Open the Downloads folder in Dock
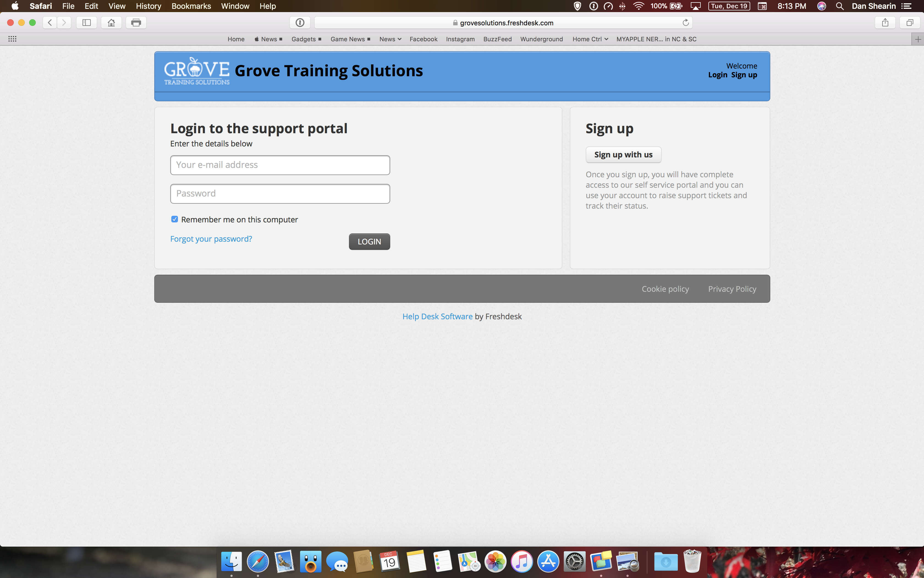This screenshot has width=924, height=578. tap(666, 561)
